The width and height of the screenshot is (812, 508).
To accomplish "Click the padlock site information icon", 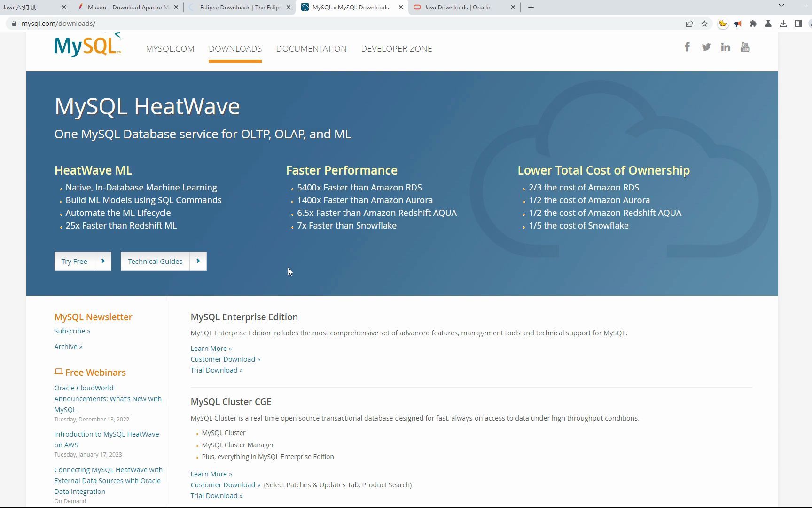I will (14, 23).
